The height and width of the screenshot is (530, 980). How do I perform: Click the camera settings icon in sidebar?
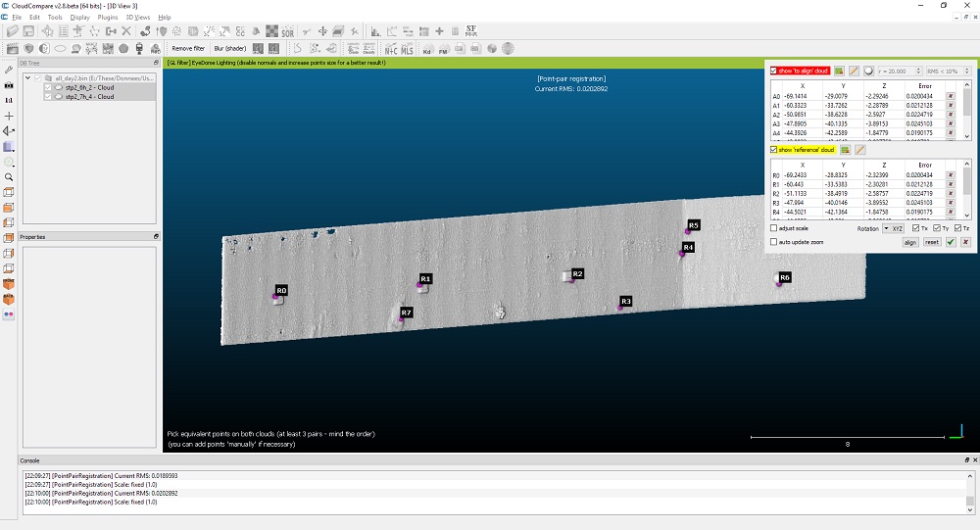coord(9,85)
